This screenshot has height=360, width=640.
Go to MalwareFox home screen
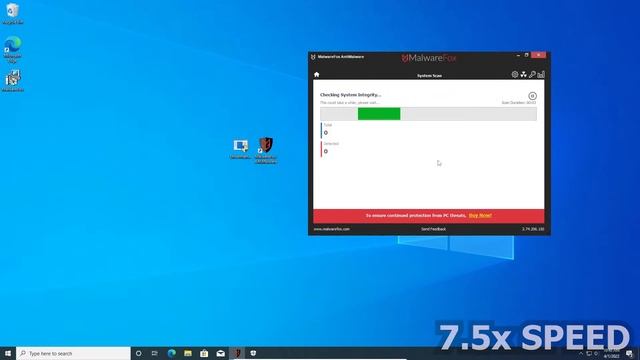coord(316,75)
